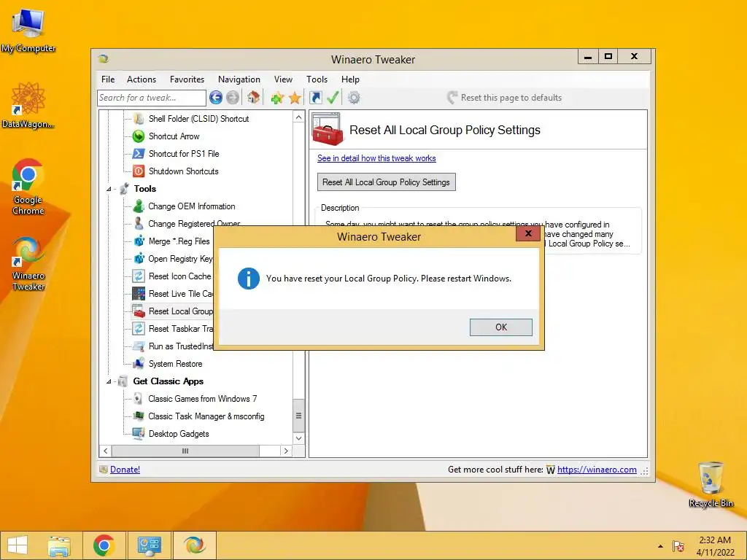Screen dimensions: 747x560
Task: Open the Recycle Bin desktop icon
Action: [x=711, y=485]
